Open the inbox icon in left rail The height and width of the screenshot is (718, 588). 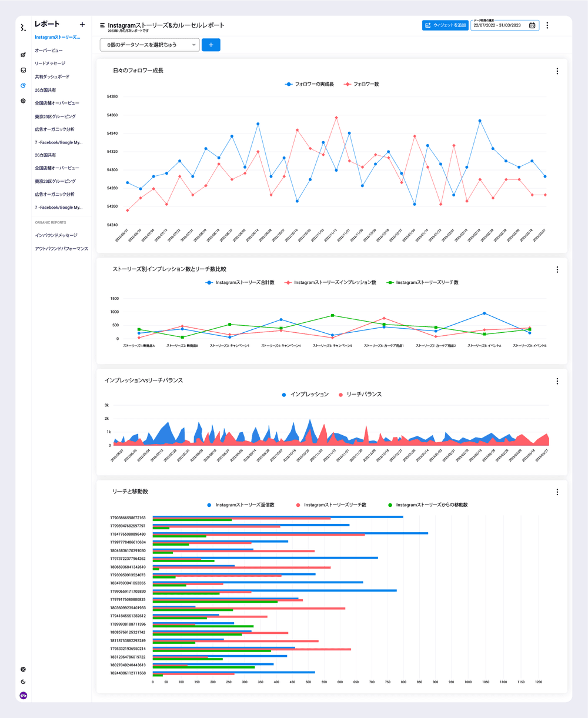click(x=23, y=70)
